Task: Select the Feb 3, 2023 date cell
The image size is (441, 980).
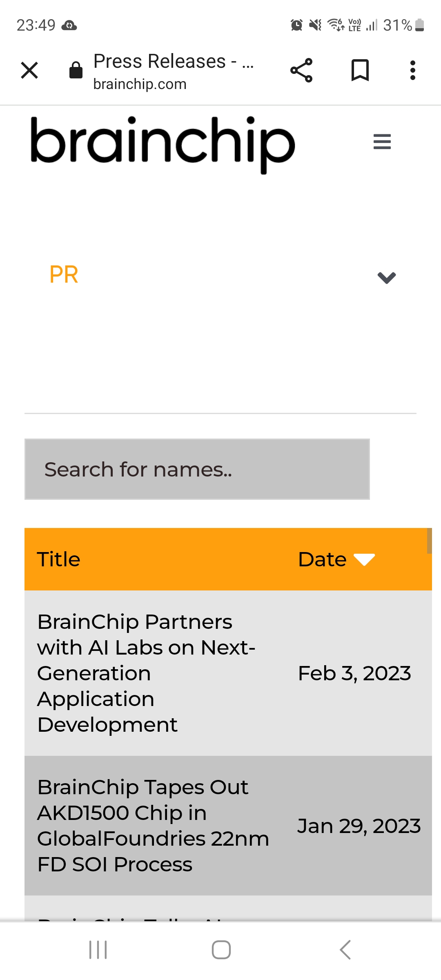Action: (x=354, y=673)
